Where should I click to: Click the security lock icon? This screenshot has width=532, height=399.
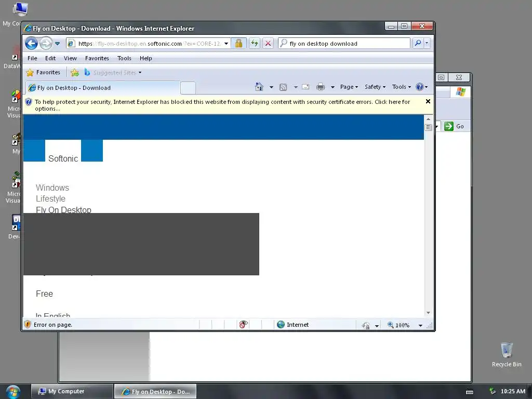tap(238, 44)
